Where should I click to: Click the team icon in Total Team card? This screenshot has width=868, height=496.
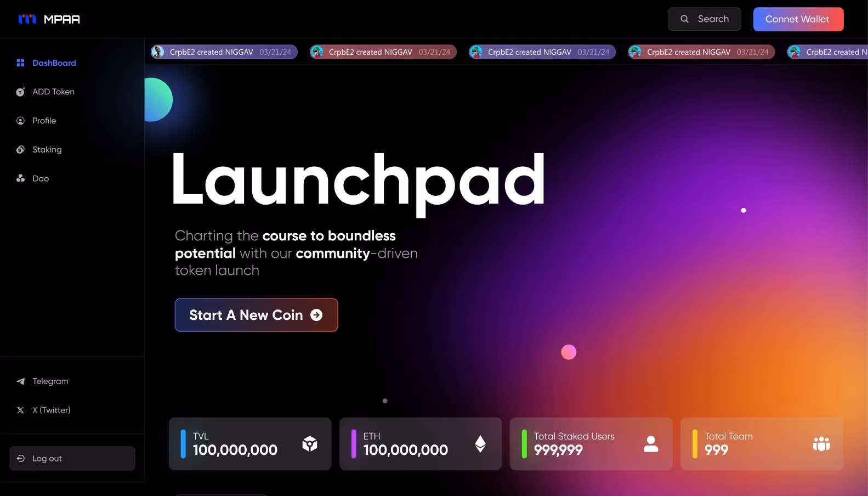821,444
